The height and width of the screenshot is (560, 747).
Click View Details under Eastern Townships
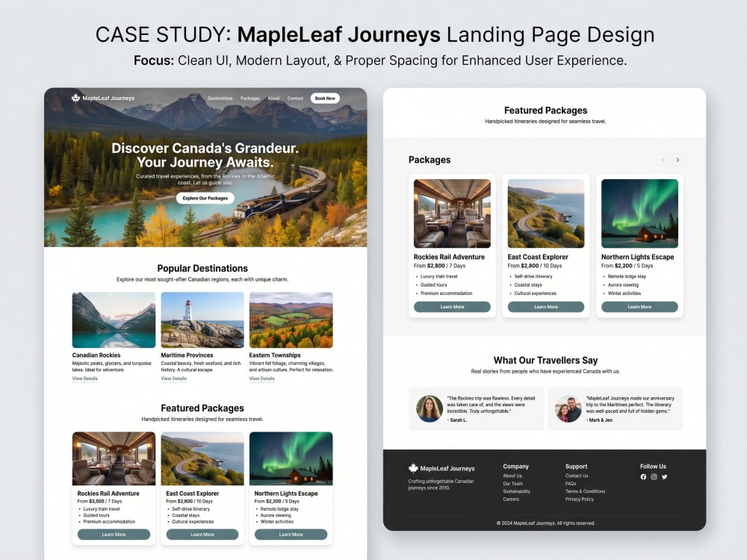(x=261, y=379)
